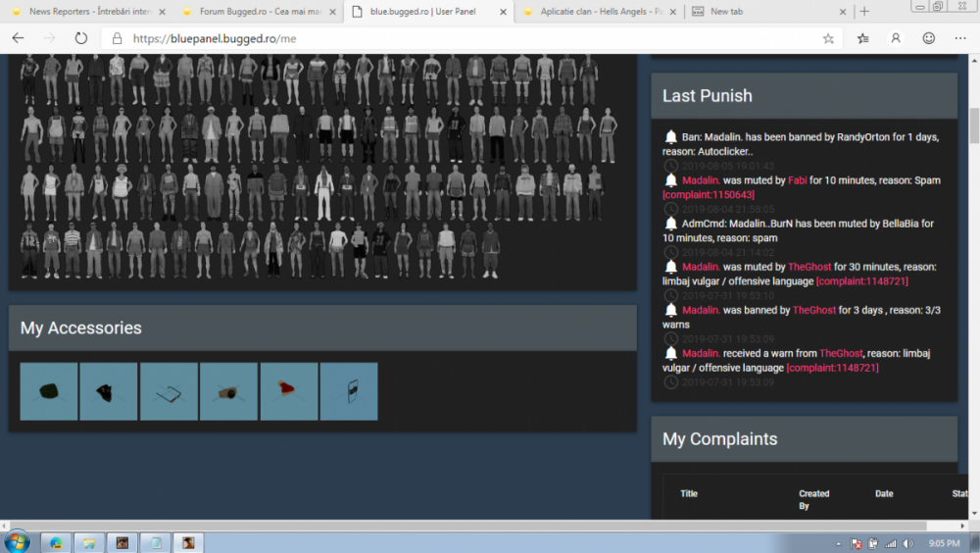
Task: Open a new browser tab
Action: click(x=863, y=12)
